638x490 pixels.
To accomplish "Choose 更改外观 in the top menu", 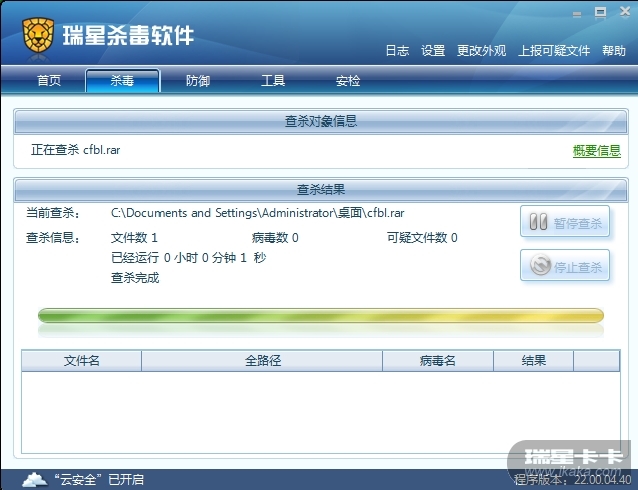I will tap(481, 51).
